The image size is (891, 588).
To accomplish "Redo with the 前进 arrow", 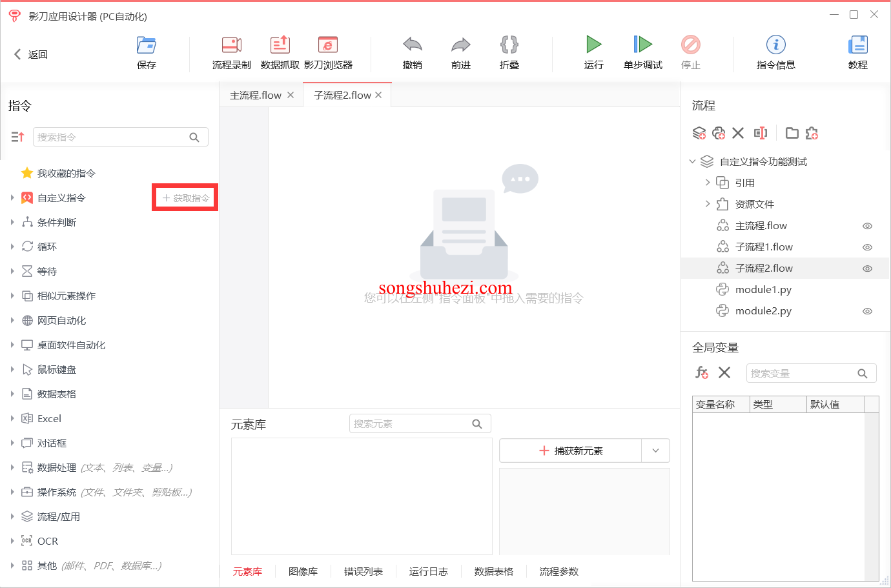I will (461, 52).
